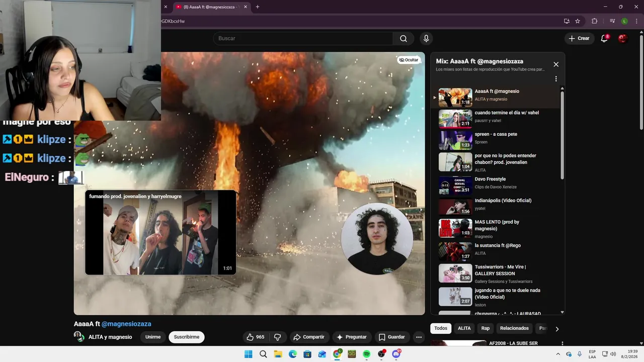Image resolution: width=644 pixels, height=362 pixels.
Task: Click the mix playlist scrollbar
Action: pos(562,135)
